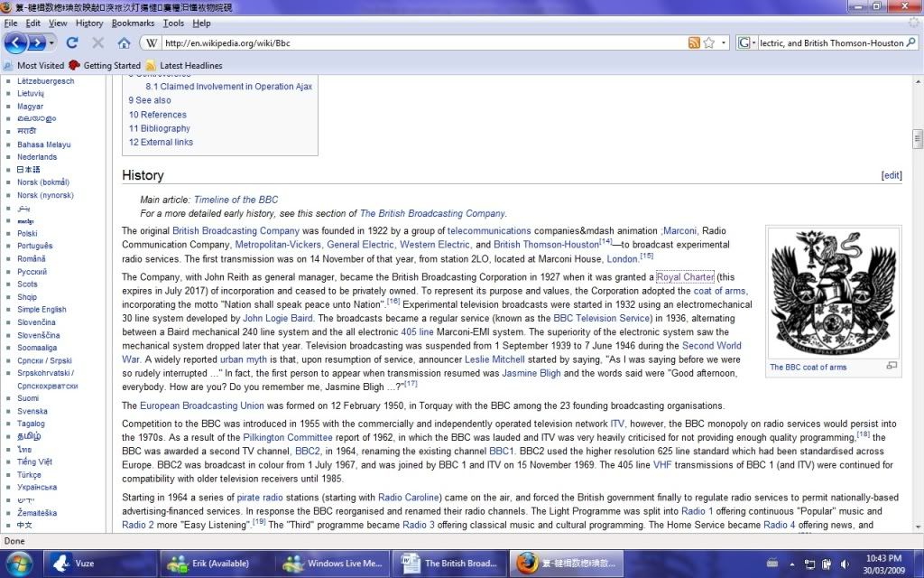Click the edit link for History section
Viewport: 924px width, 578px height.
(x=892, y=175)
